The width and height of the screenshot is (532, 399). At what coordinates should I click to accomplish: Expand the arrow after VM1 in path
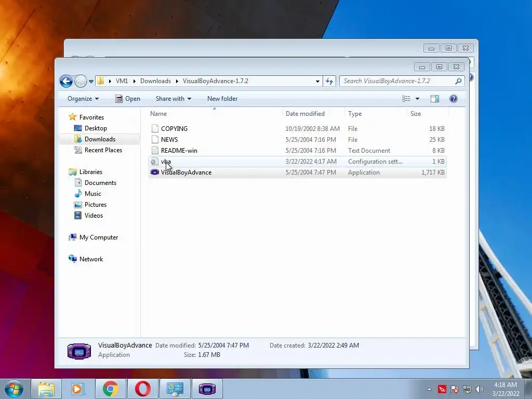[x=135, y=81]
